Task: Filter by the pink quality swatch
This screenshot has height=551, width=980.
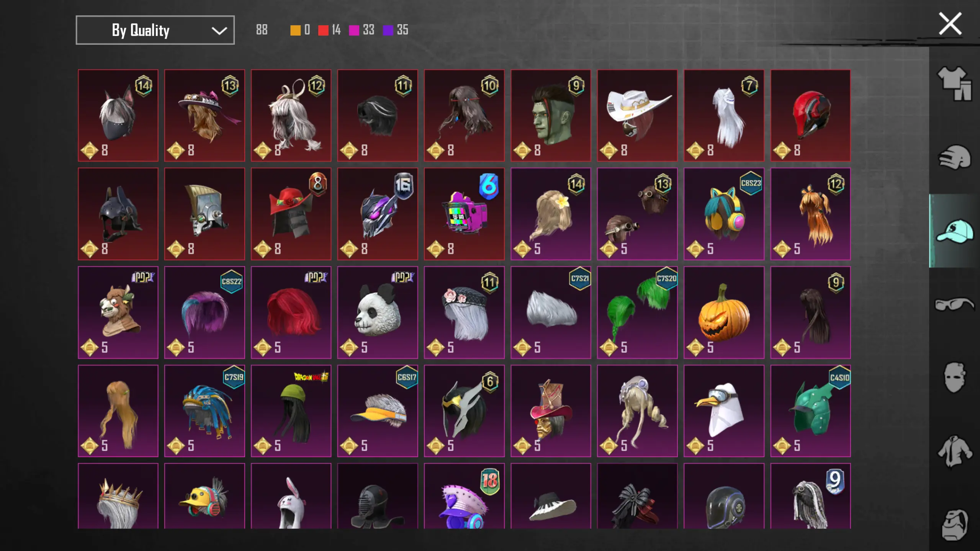Action: 354,30
